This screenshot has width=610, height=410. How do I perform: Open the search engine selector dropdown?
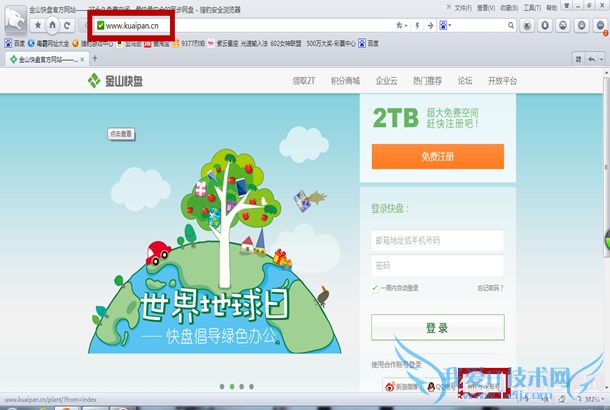click(x=445, y=26)
